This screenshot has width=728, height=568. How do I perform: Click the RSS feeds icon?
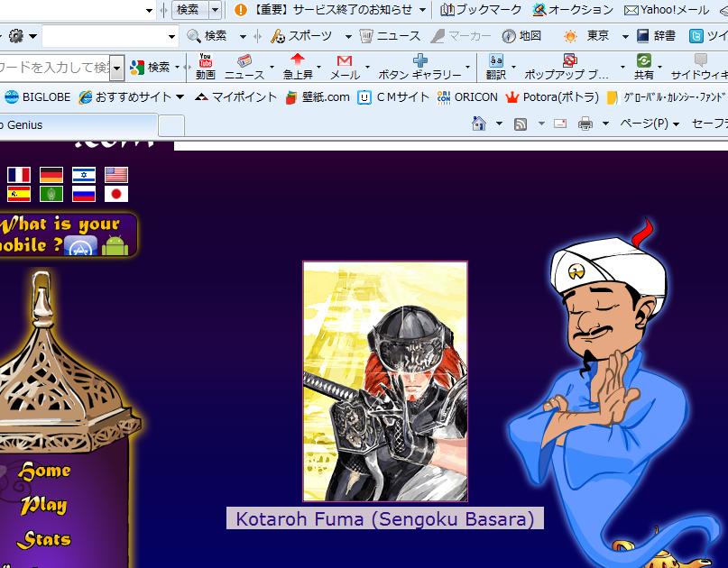click(520, 124)
